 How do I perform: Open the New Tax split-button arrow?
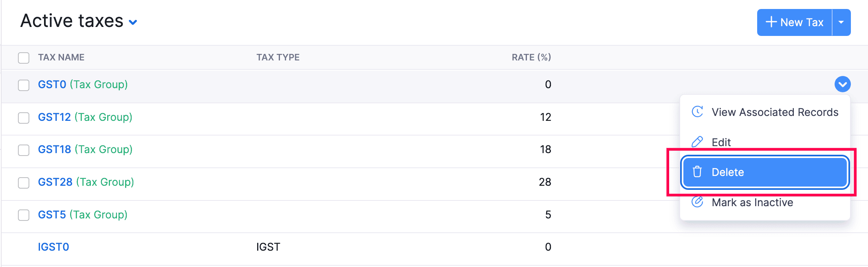[x=841, y=22]
